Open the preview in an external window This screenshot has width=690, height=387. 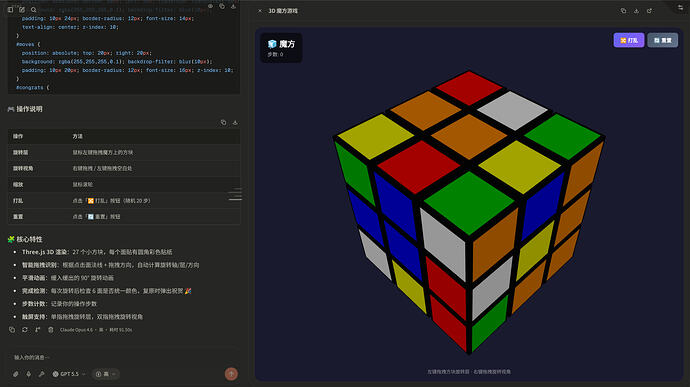(650, 11)
